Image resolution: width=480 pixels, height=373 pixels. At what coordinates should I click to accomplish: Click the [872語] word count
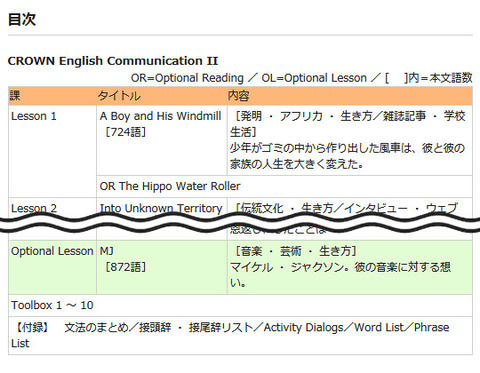(126, 267)
